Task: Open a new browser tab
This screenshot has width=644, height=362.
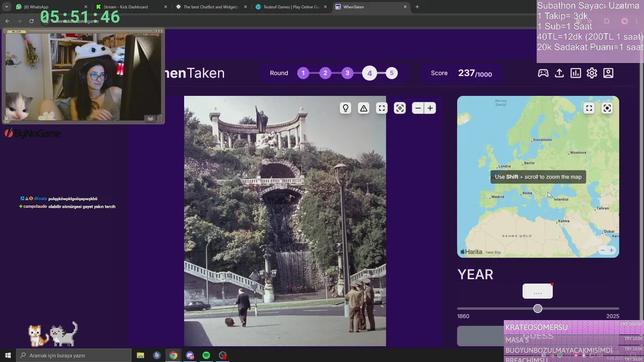Action: pos(417,7)
